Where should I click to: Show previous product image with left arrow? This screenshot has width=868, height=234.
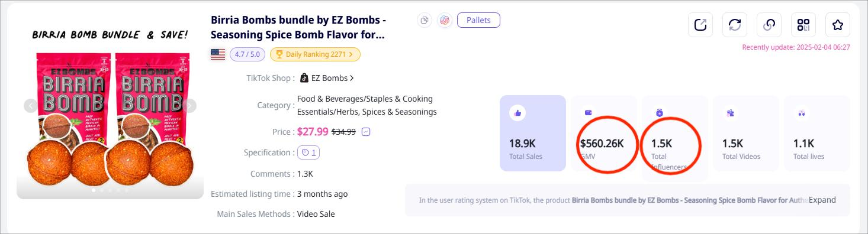coord(30,106)
